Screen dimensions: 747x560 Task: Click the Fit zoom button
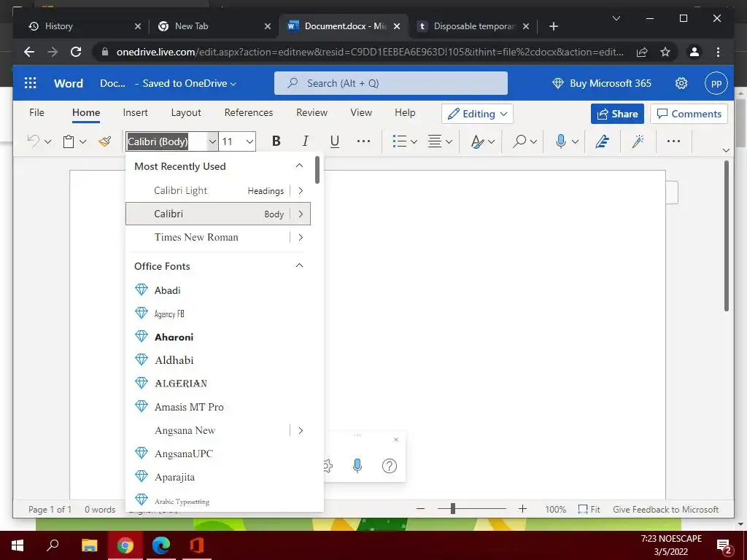point(589,510)
